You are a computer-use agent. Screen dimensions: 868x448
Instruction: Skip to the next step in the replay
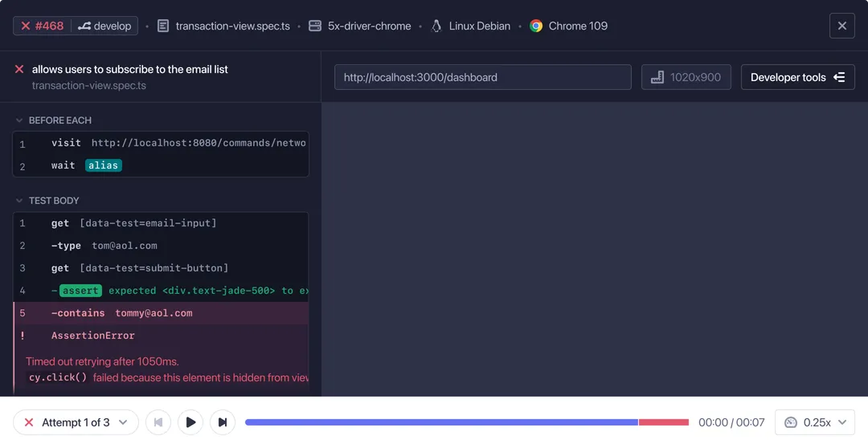pos(223,422)
